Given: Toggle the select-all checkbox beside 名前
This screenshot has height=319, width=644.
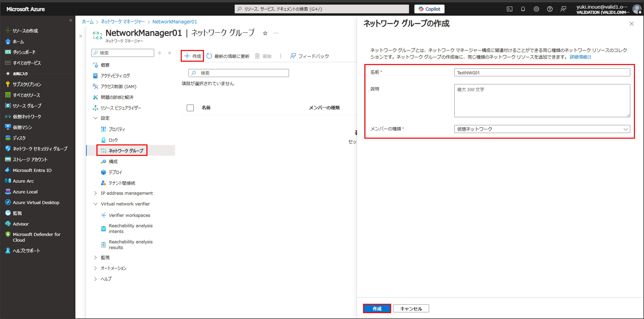Looking at the screenshot, I should [x=190, y=108].
